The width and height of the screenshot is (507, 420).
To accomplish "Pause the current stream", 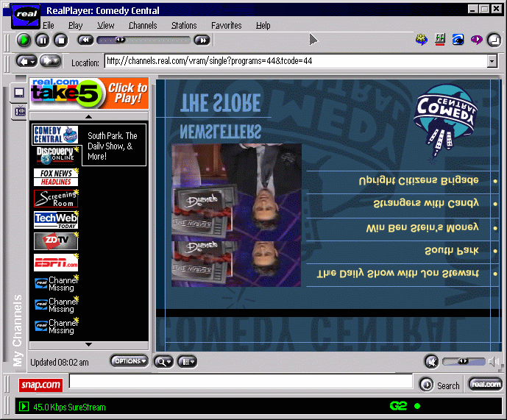I will tap(43, 40).
